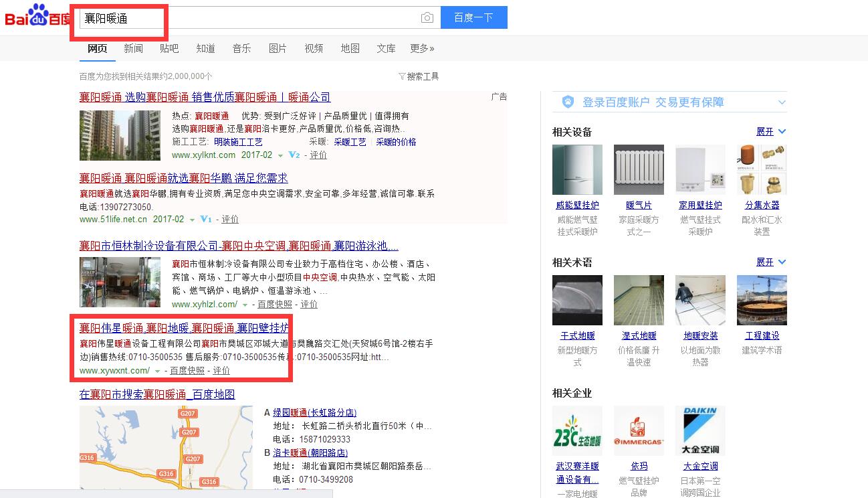This screenshot has height=498, width=868.
Task: Expand the 登录百度账户 banner chevron
Action: 782,102
